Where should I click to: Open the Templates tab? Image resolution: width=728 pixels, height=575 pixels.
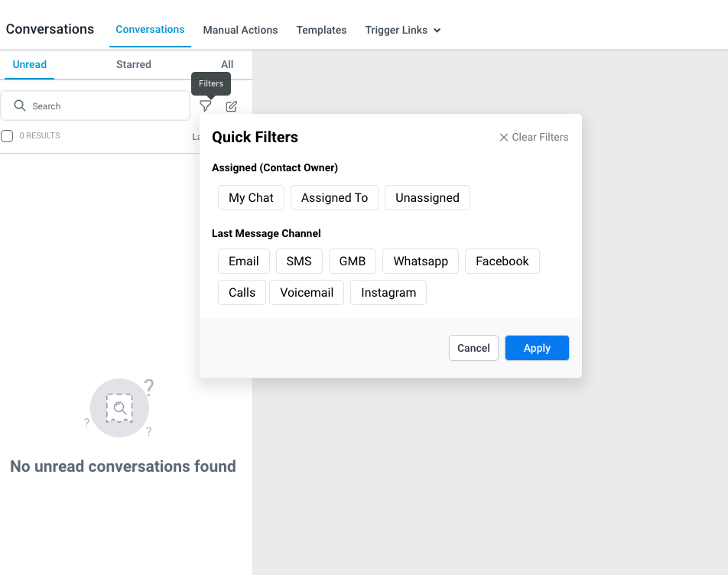point(321,31)
